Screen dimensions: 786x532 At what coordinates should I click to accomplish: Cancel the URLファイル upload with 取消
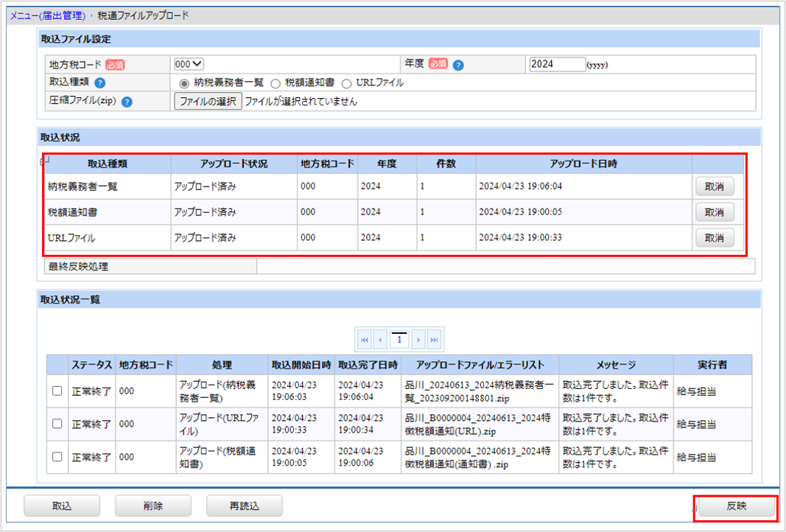point(715,238)
